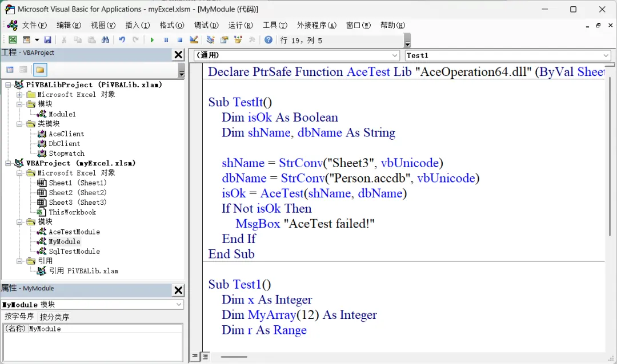The width and height of the screenshot is (617, 364).
Task: Open the MyModule 模块 properties dropdown
Action: [x=179, y=304]
